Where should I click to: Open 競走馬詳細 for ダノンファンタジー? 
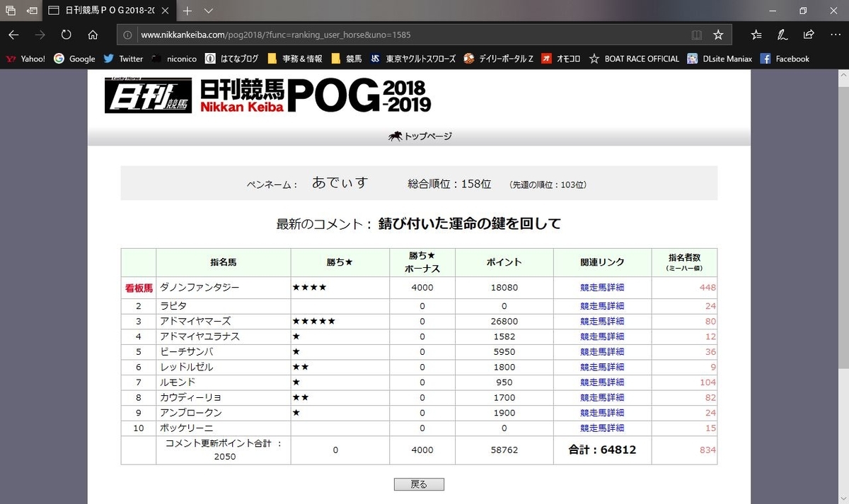(x=602, y=287)
